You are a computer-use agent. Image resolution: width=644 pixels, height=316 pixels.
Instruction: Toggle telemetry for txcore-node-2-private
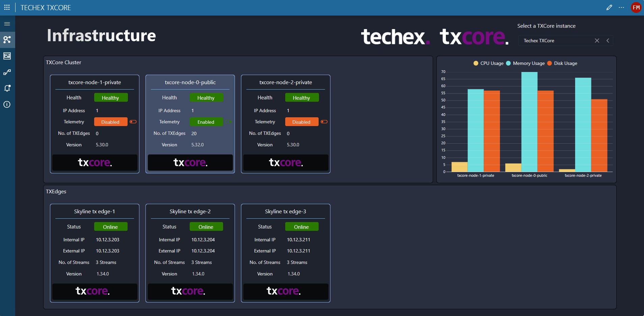coord(324,122)
